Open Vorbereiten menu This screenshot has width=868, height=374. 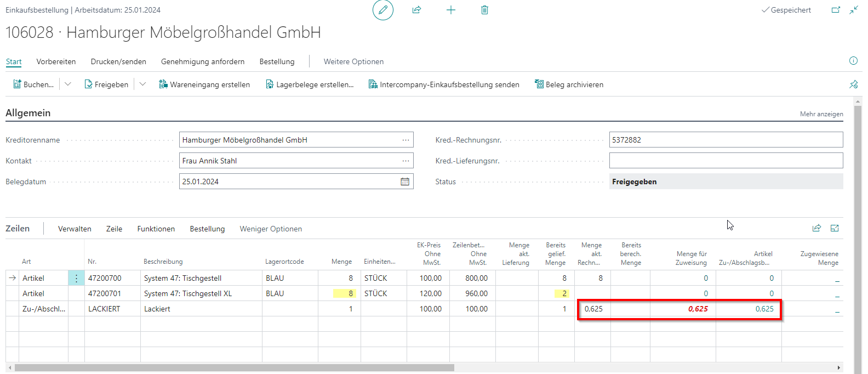click(x=56, y=61)
